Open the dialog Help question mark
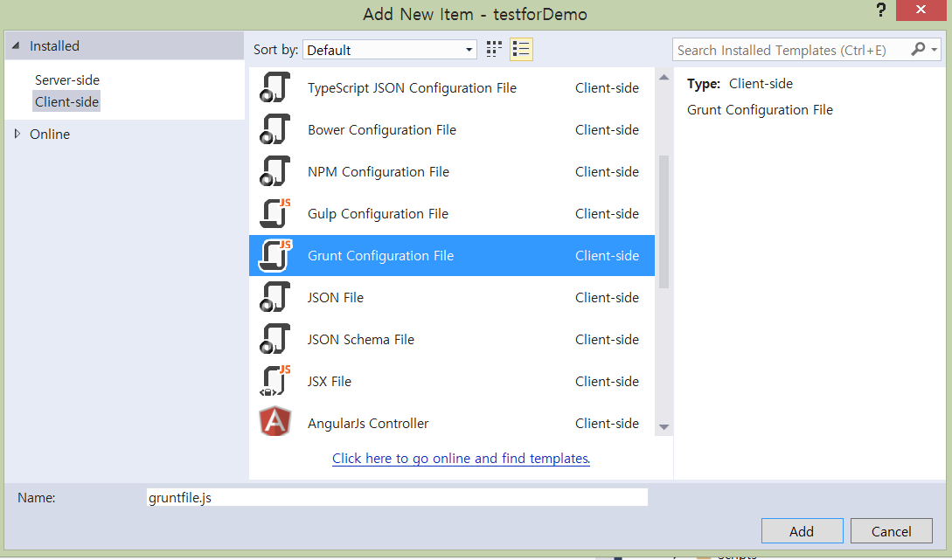The height and width of the screenshot is (560, 952). click(x=881, y=10)
